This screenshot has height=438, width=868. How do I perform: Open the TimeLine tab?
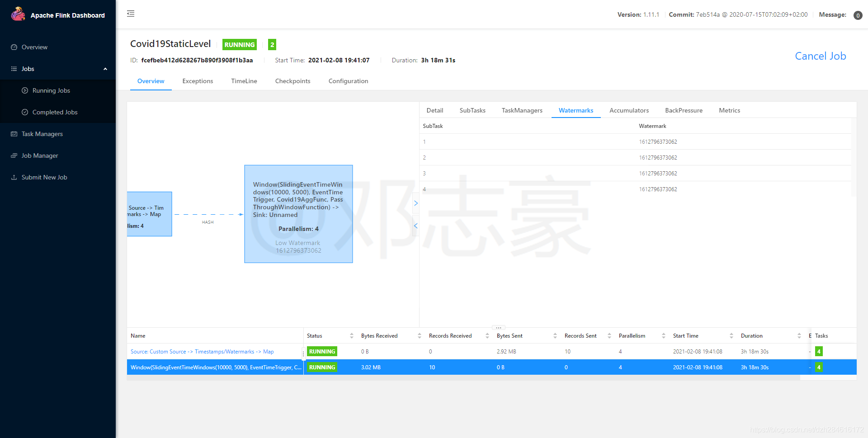tap(244, 81)
